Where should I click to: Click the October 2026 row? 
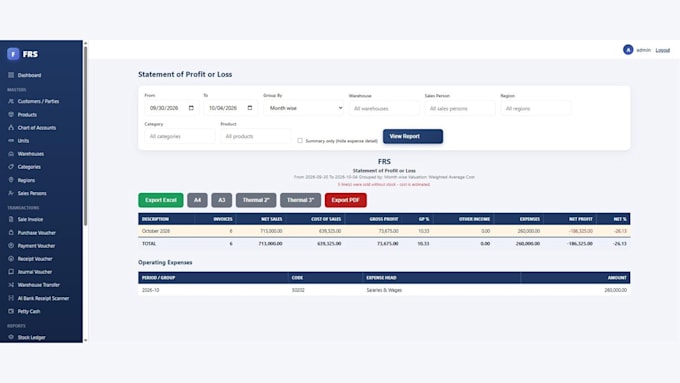pos(384,231)
